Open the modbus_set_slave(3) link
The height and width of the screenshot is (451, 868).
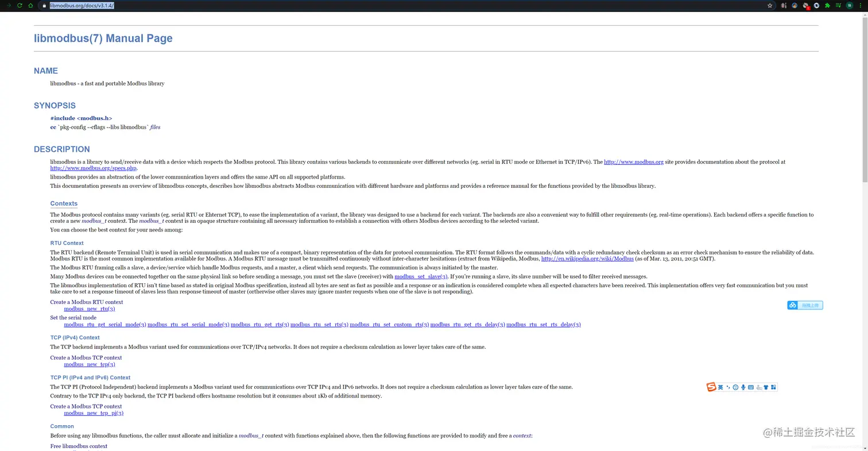421,276
